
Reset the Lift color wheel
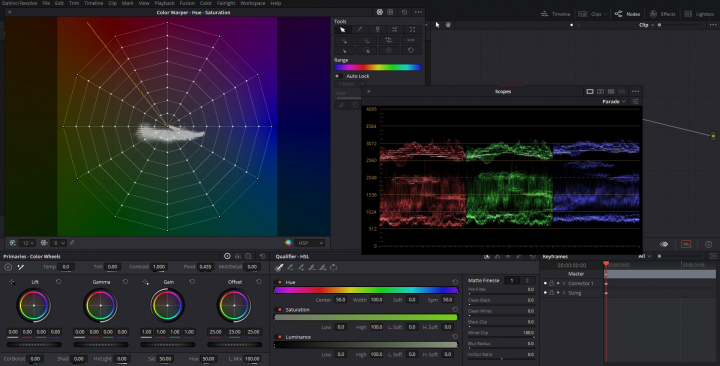click(58, 282)
